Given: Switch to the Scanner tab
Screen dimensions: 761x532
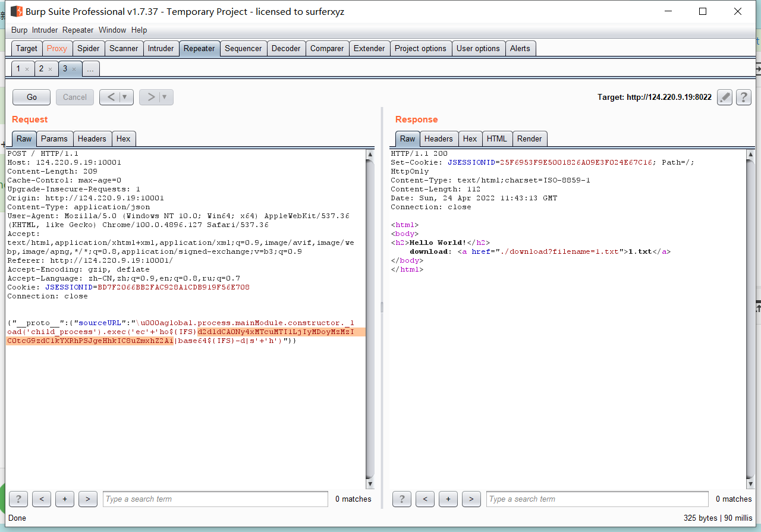Looking at the screenshot, I should tap(124, 48).
